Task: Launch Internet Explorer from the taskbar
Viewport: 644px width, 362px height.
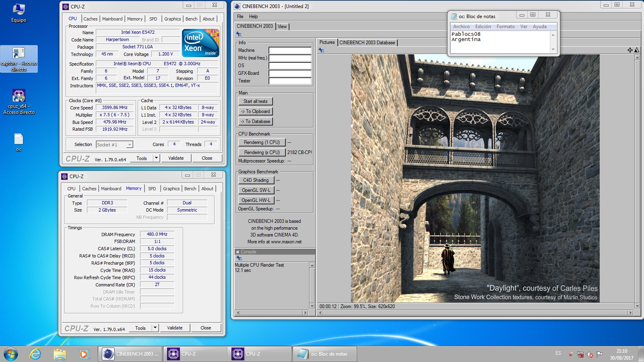Action: [35, 354]
